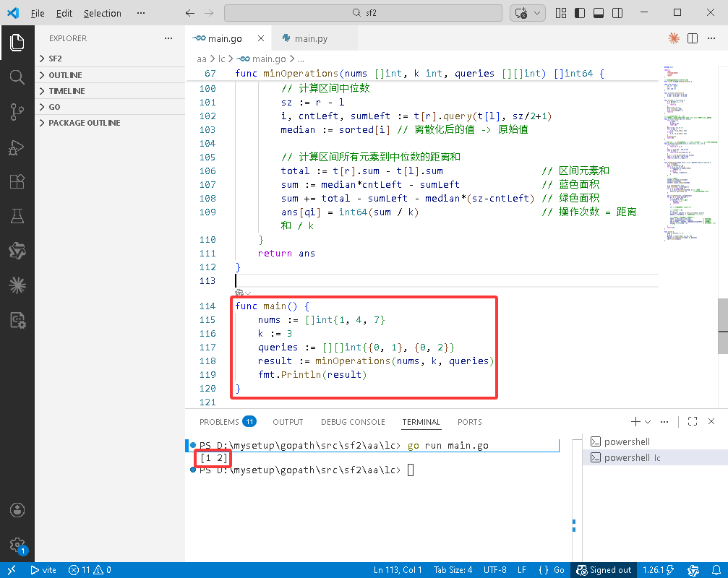Switch to the OUTPUT panel tab
The image size is (728, 578).
tap(288, 422)
